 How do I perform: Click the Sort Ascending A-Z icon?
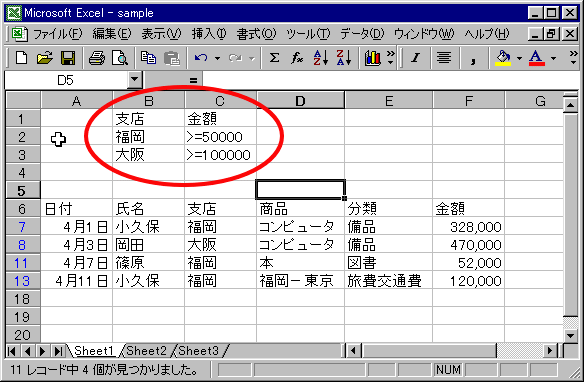320,58
